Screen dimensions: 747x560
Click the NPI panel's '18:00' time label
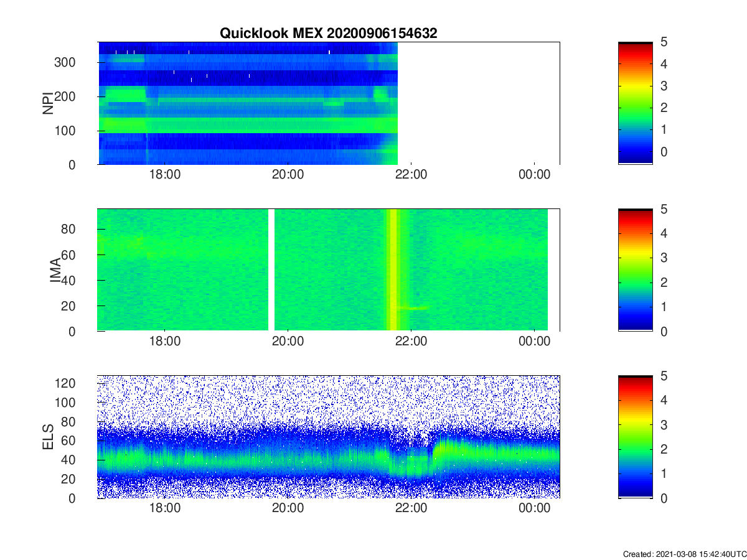pyautogui.click(x=164, y=175)
